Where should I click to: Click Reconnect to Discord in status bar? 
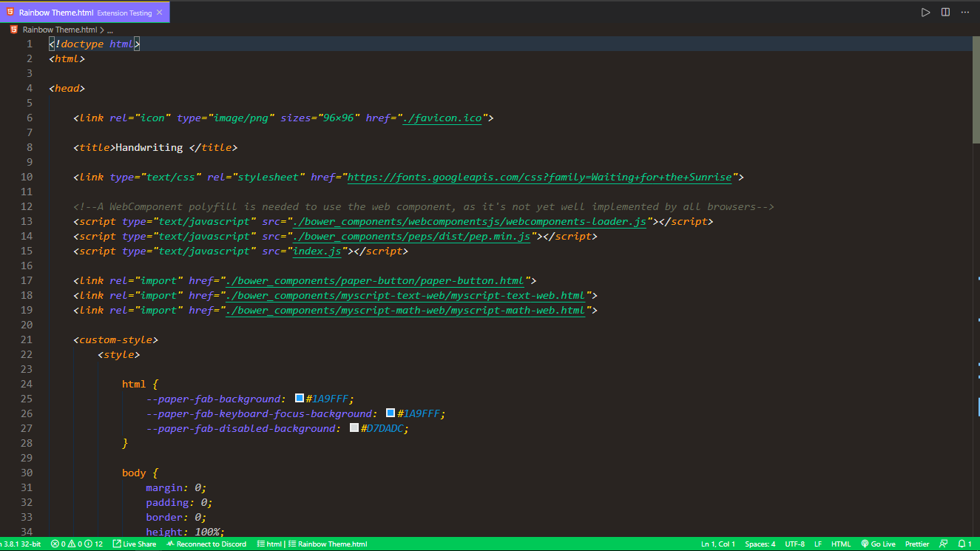(206, 543)
